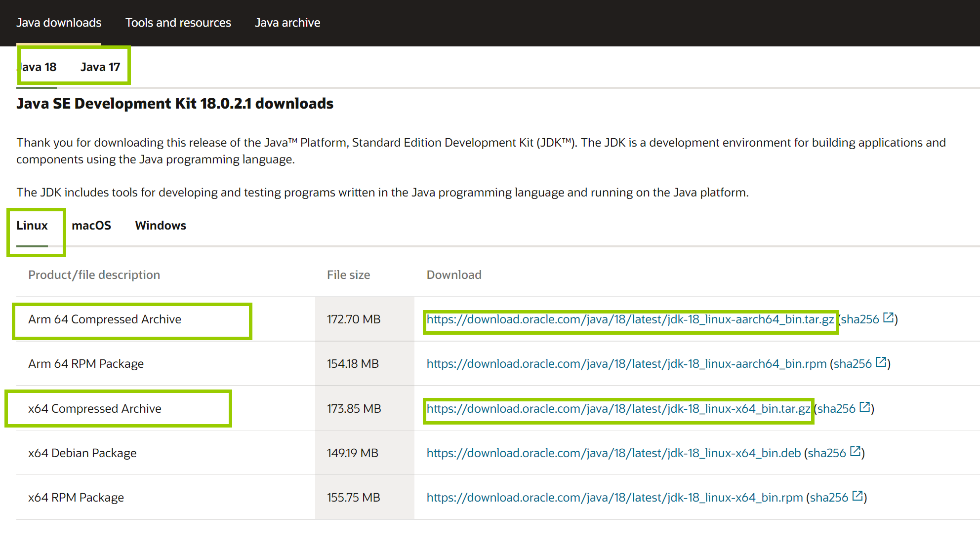Click the 'Java SE Development Kit 18.0.2.1 downloads' heading

pyautogui.click(x=175, y=104)
